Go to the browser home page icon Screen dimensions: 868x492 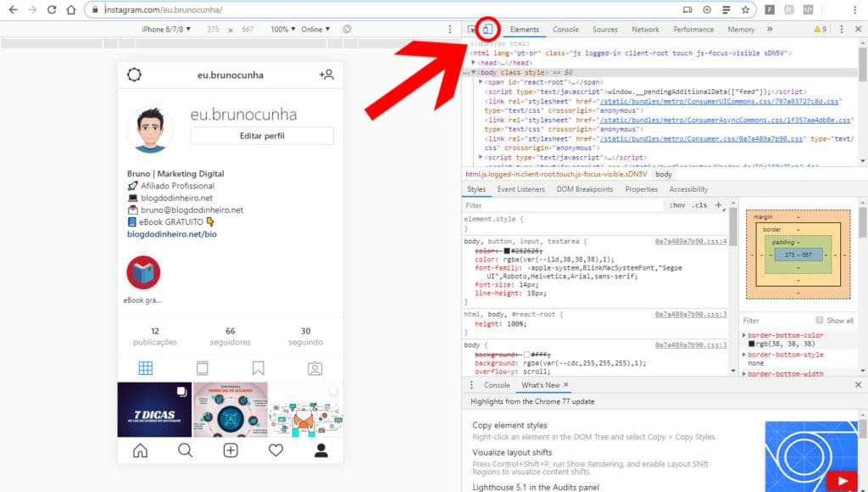coord(71,10)
